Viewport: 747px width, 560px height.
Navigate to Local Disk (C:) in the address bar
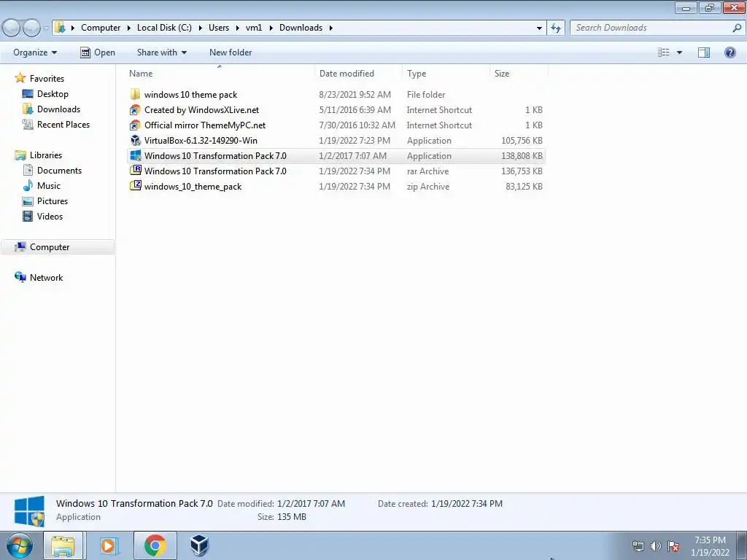[x=164, y=28]
